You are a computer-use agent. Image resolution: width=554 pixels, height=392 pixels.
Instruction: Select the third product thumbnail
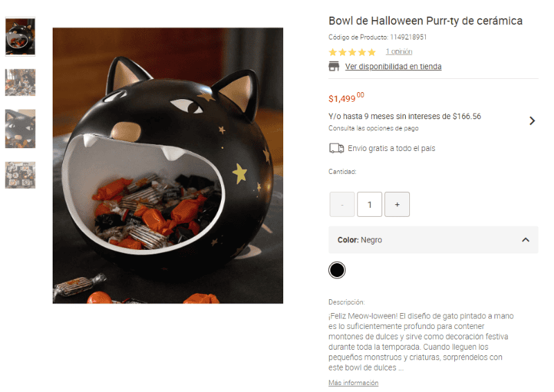point(20,129)
